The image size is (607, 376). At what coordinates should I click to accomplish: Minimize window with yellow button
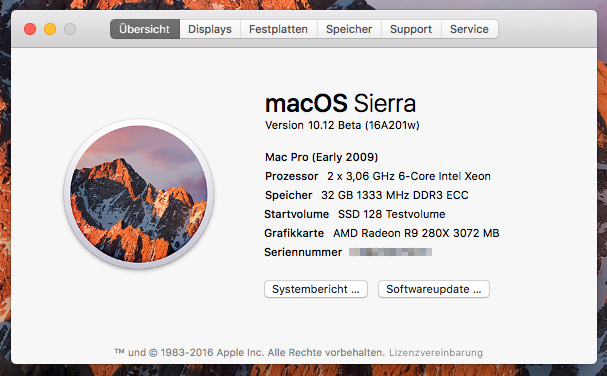(50, 29)
